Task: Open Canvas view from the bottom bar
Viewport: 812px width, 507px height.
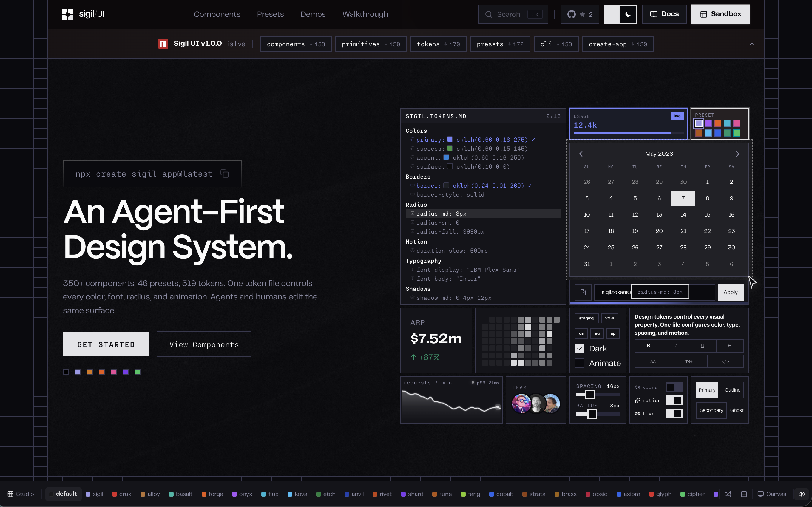Action: pos(772,494)
